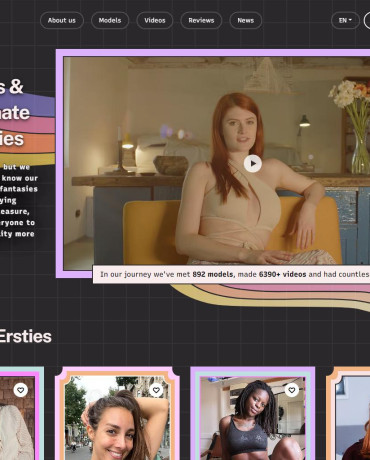Favorite the model in the black sports bra
The width and height of the screenshot is (370, 460).
(x=292, y=390)
